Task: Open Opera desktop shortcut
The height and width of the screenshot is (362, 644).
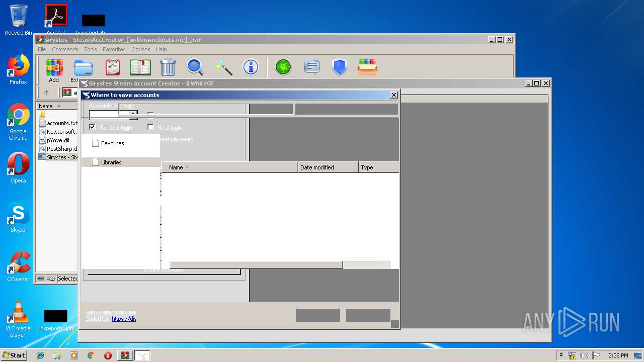Action: click(x=18, y=168)
